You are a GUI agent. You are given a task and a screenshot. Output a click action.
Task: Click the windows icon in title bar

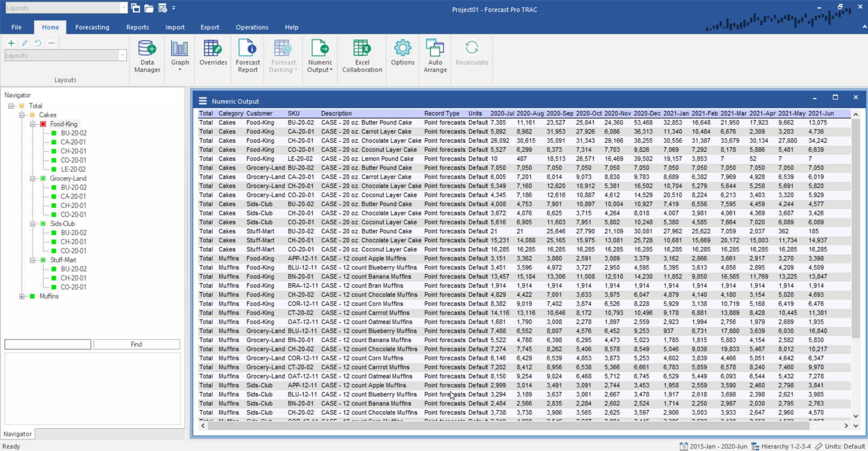136,8
